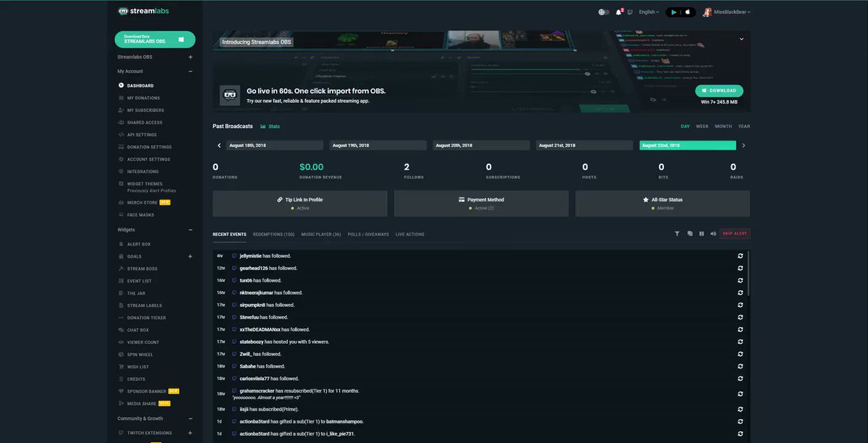Select the Redemptions (100) tab
The height and width of the screenshot is (443, 868).
click(274, 235)
